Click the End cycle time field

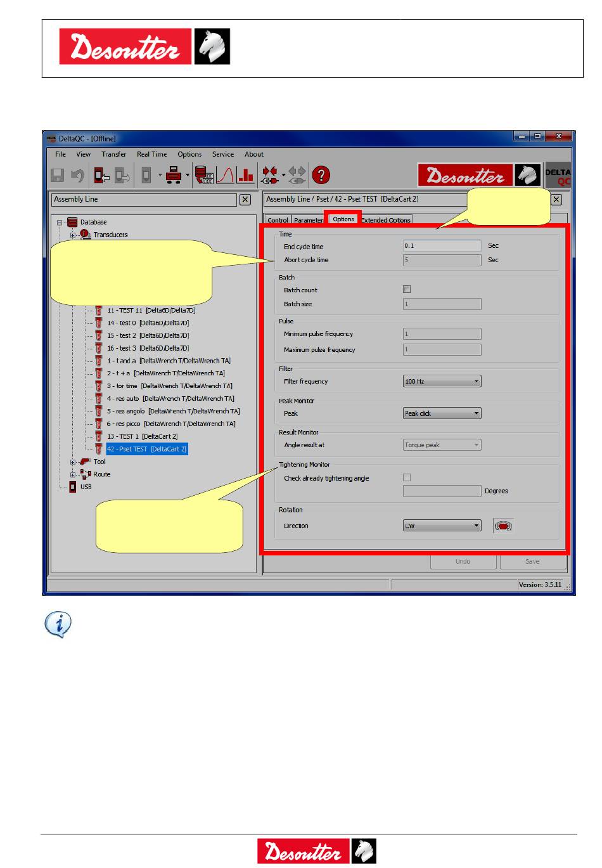pyautogui.click(x=442, y=245)
